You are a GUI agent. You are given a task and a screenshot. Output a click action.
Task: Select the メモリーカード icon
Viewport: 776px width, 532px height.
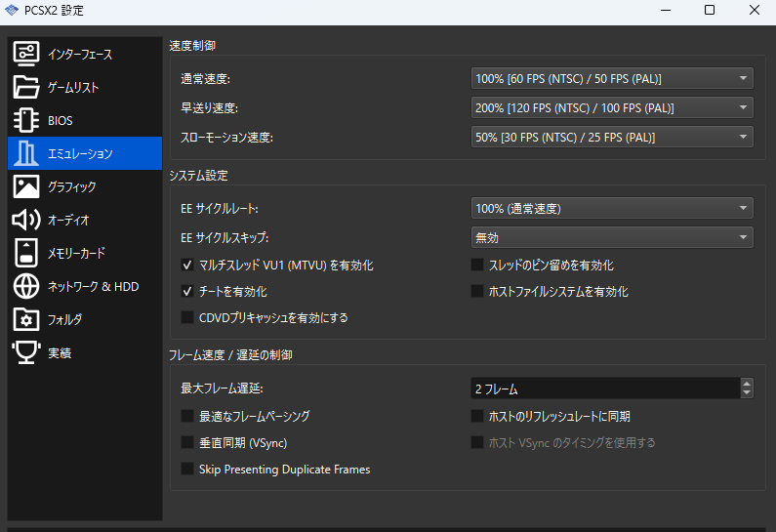26,253
